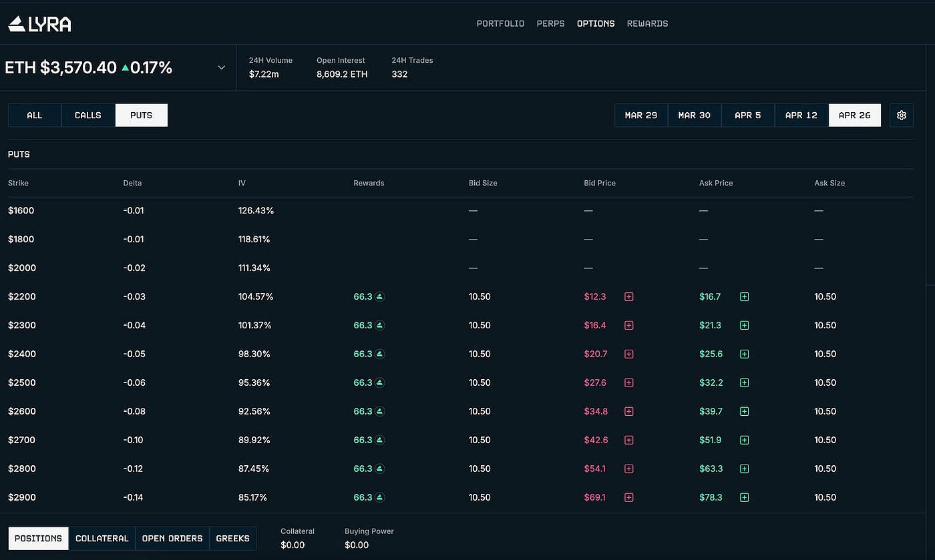The image size is (935, 560).
Task: Select the $1600 strike row
Action: pyautogui.click(x=21, y=210)
